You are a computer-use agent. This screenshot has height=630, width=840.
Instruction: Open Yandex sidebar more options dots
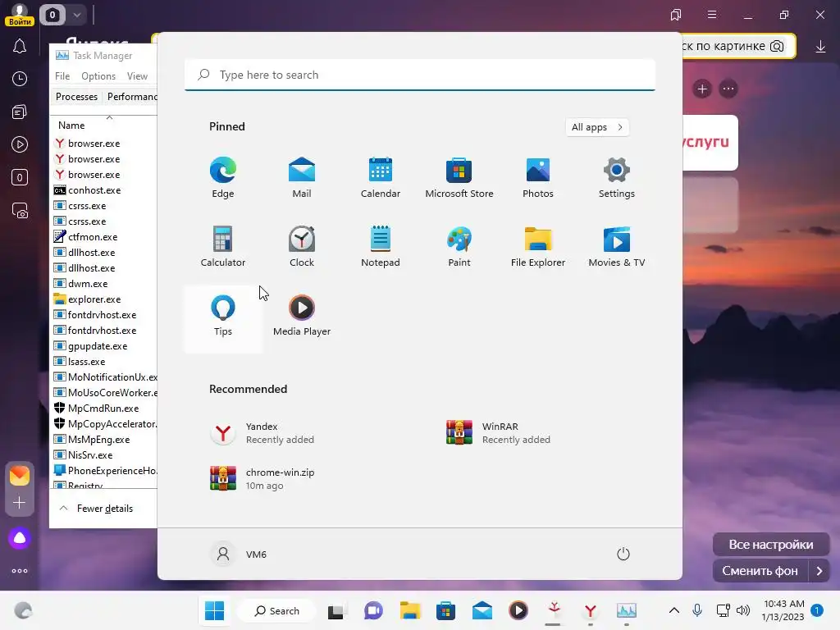[20, 571]
